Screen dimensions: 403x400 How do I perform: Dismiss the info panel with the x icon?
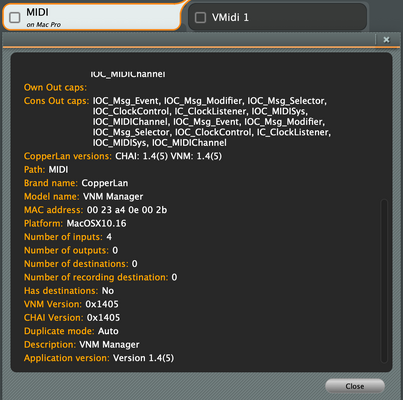[x=386, y=40]
